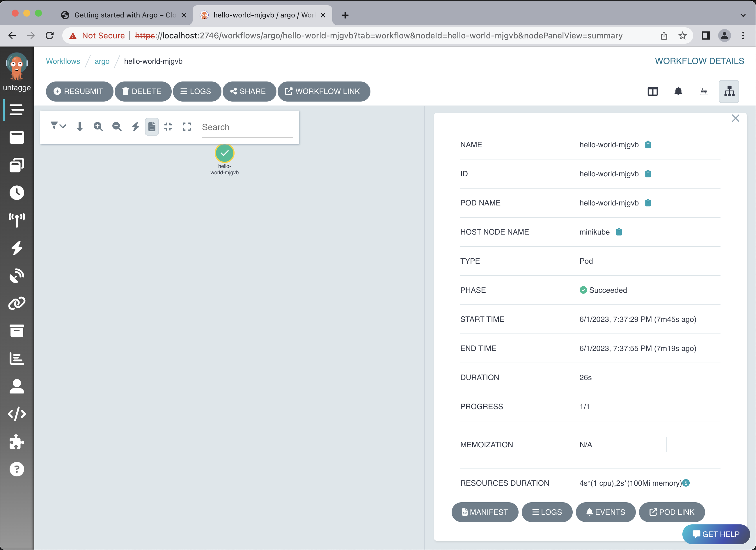
Task: Click the SHARE button
Action: pyautogui.click(x=249, y=91)
